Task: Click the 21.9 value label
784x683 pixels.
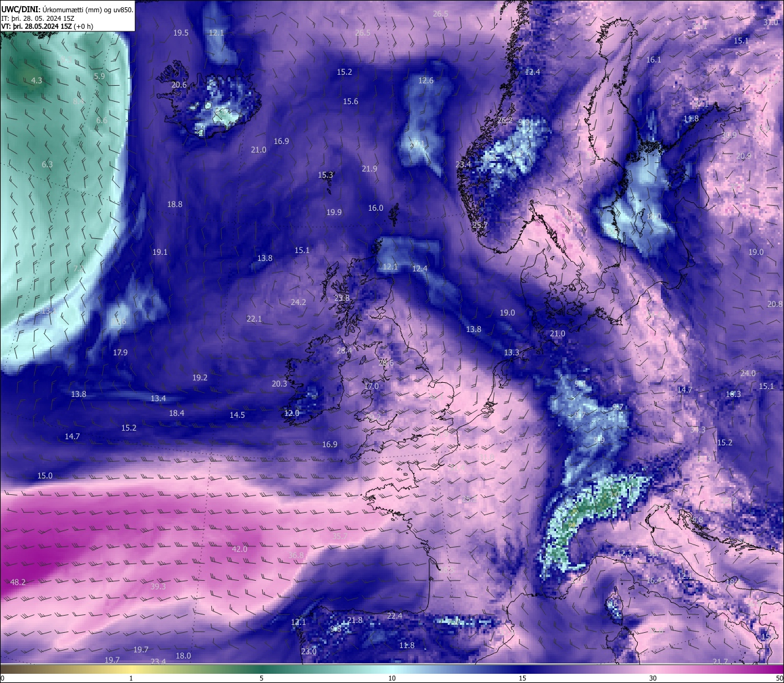Action: 369,169
